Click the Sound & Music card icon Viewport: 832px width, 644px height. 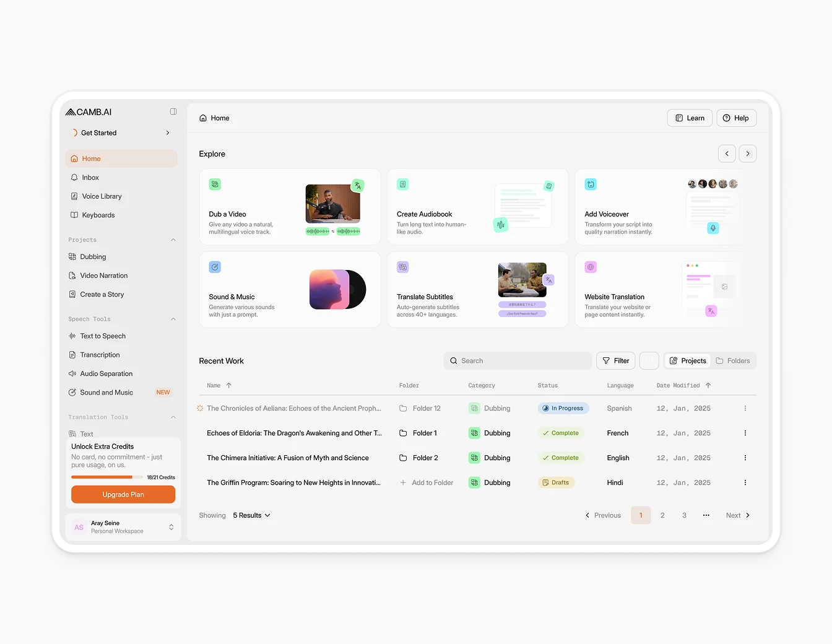pos(215,268)
